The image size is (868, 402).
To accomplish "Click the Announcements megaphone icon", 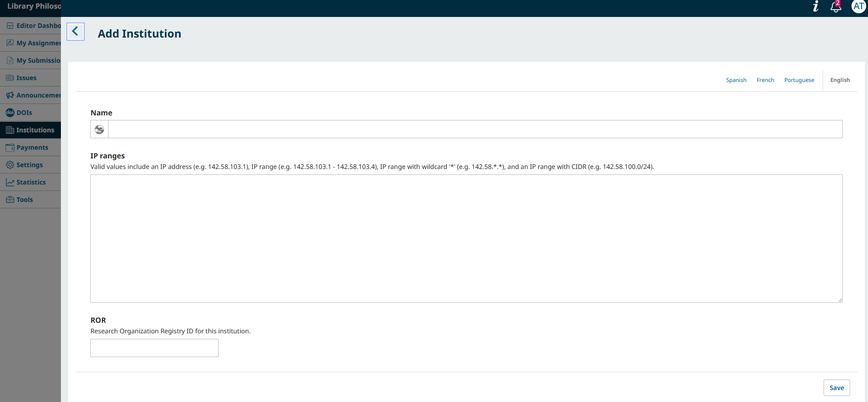I will 10,95.
